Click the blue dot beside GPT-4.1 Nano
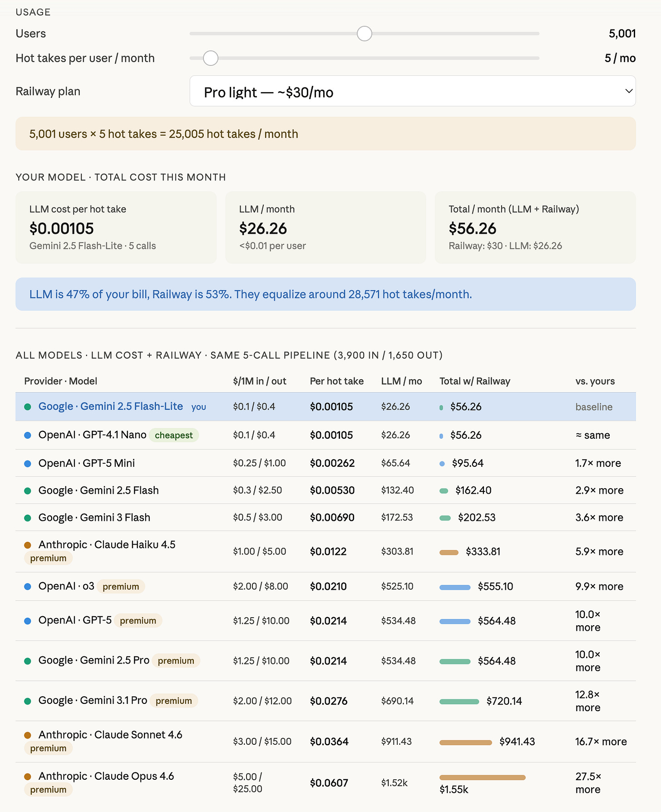661x812 pixels. click(28, 435)
